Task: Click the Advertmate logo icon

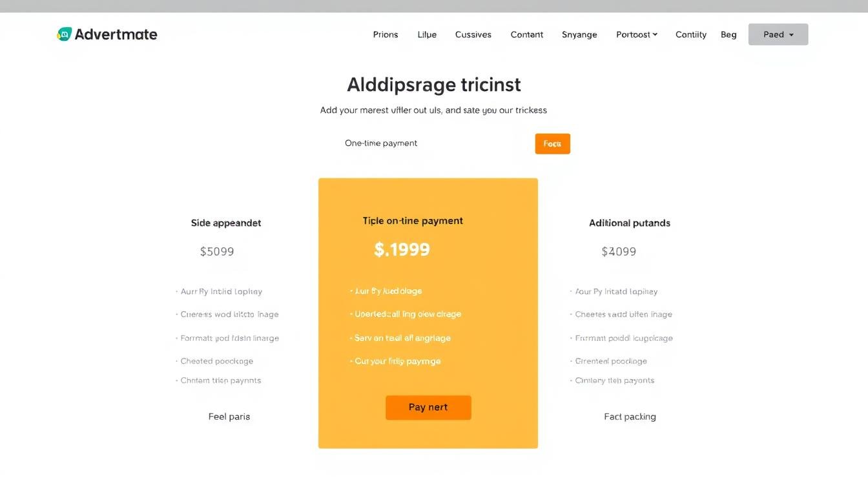Action: coord(64,34)
